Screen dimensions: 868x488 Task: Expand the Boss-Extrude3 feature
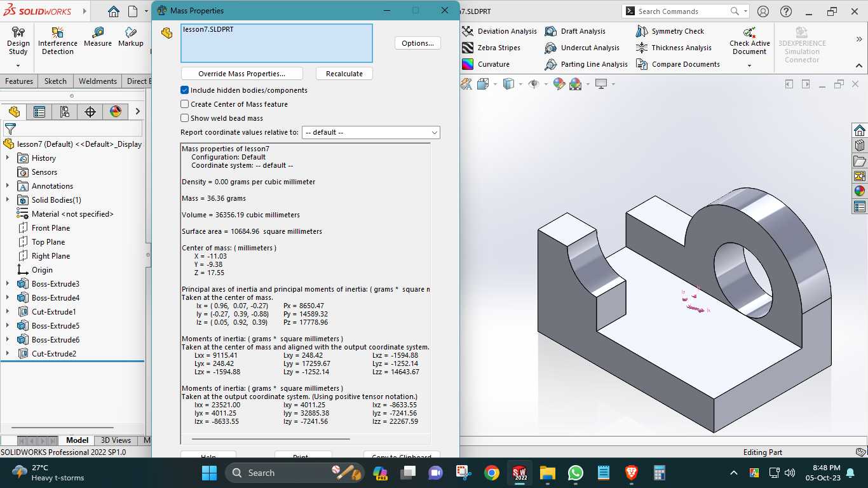8,284
